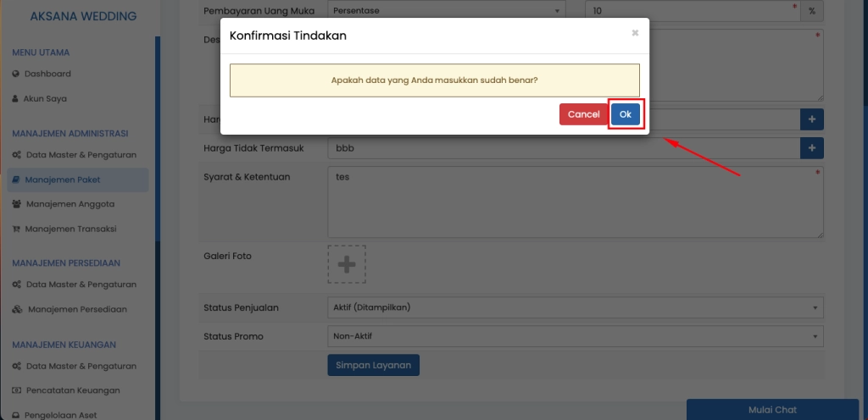868x420 pixels.
Task: Click the Manajemen Anggota people icon
Action: 17,204
